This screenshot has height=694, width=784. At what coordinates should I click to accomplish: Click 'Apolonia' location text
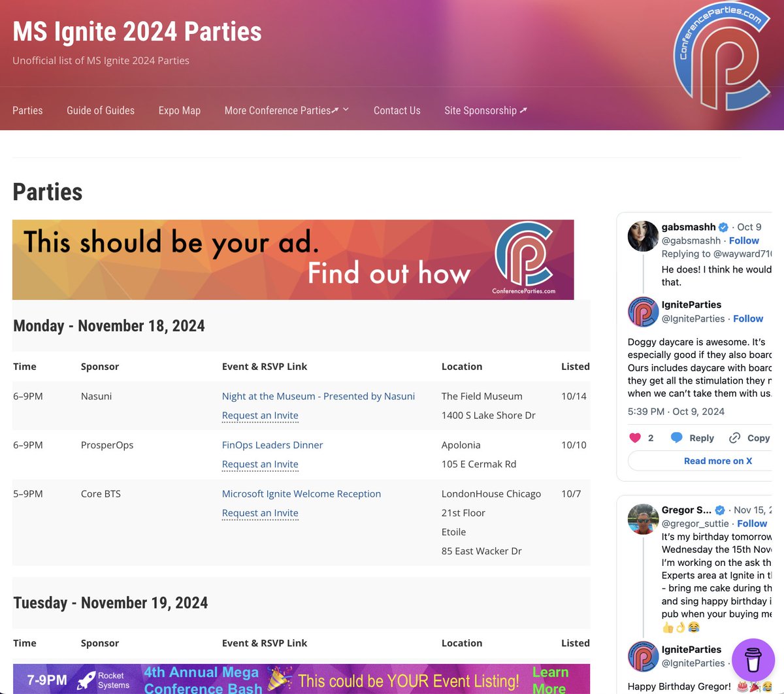[x=461, y=445]
